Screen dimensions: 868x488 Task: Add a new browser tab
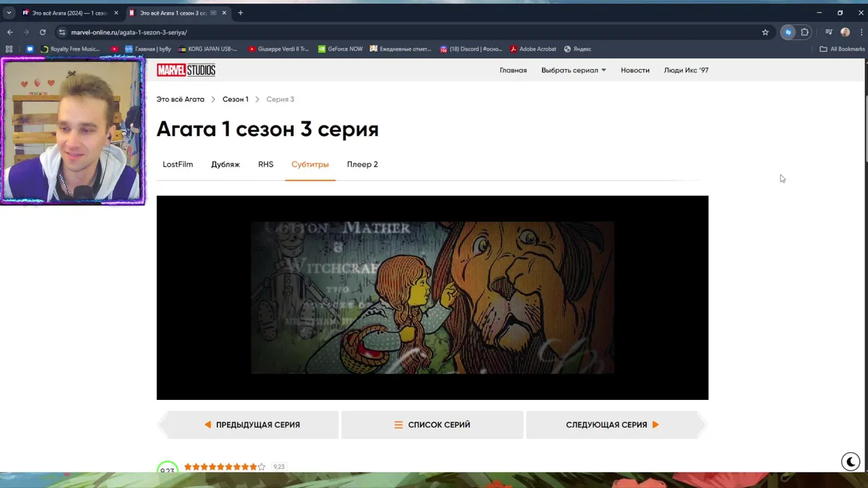tap(240, 13)
